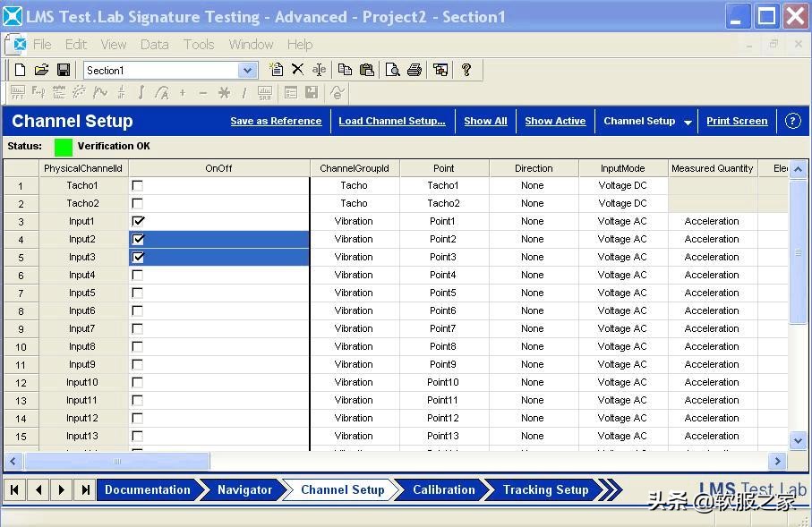Viewport: 812px width, 527px height.
Task: Click the plus add icon in toolbar
Action: [x=183, y=93]
